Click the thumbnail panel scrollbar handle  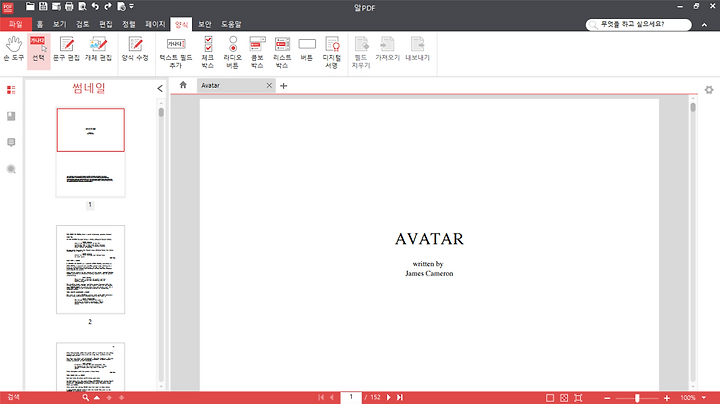coord(161,112)
